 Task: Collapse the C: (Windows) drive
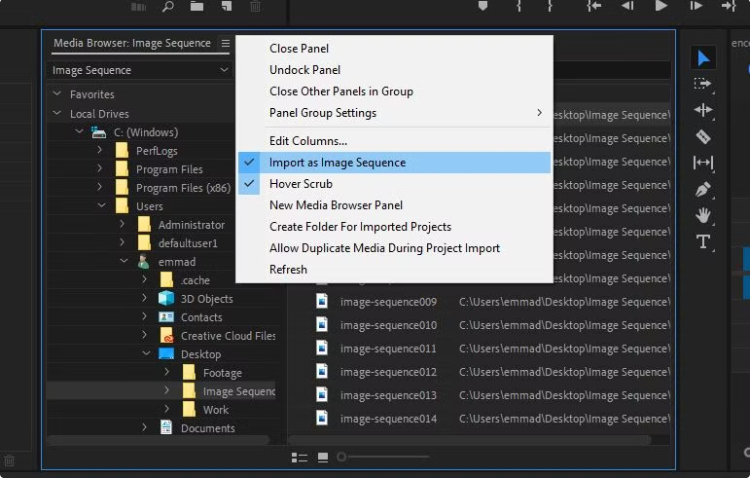pyautogui.click(x=80, y=131)
